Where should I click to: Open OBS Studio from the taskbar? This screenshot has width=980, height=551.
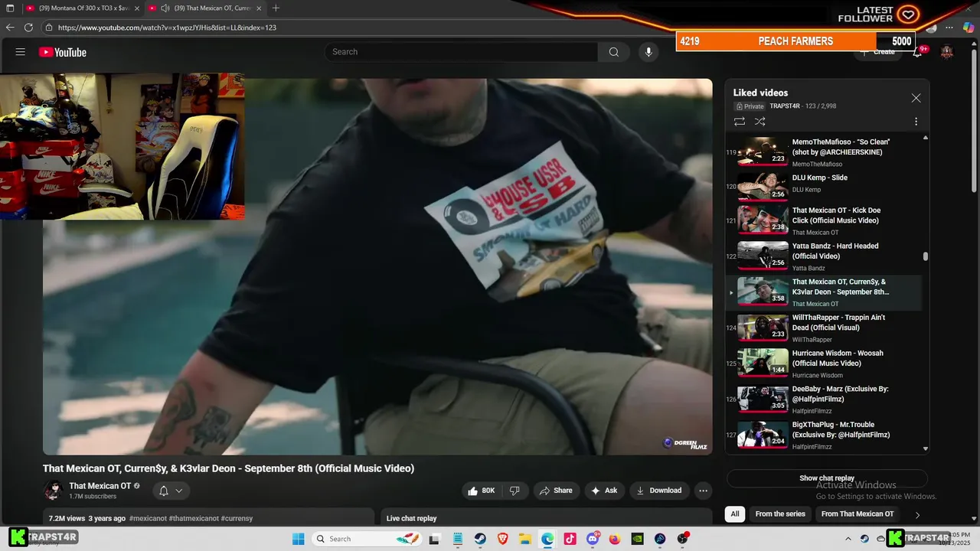(682, 539)
